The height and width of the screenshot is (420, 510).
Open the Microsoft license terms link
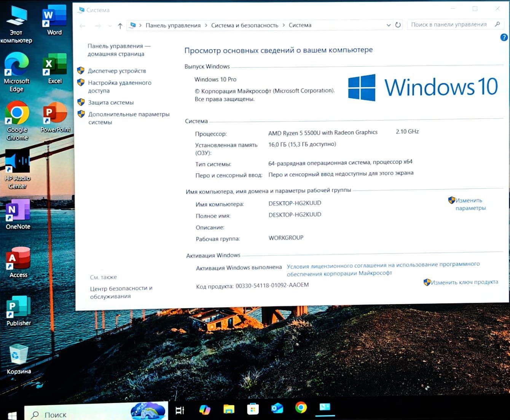pyautogui.click(x=383, y=269)
